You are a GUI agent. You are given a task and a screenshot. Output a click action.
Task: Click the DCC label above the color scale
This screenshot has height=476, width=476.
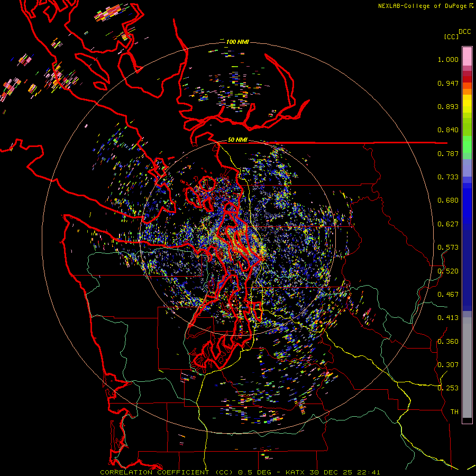(464, 32)
